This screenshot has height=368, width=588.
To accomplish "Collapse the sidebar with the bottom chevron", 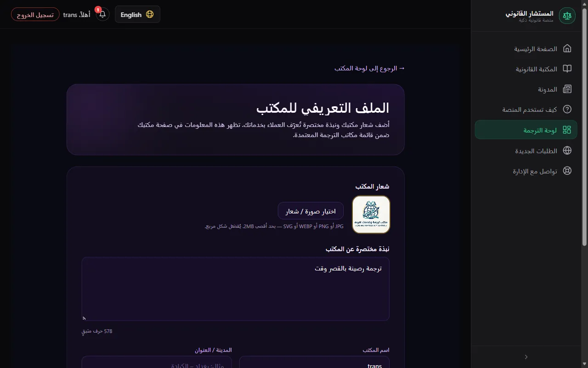I will (526, 357).
